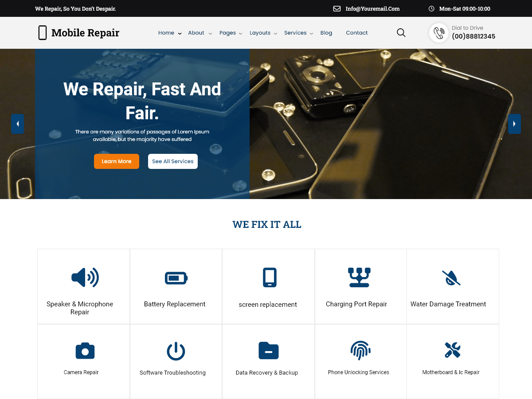The width and height of the screenshot is (532, 399).
Task: Advance slider with the right arrow control
Action: point(514,124)
